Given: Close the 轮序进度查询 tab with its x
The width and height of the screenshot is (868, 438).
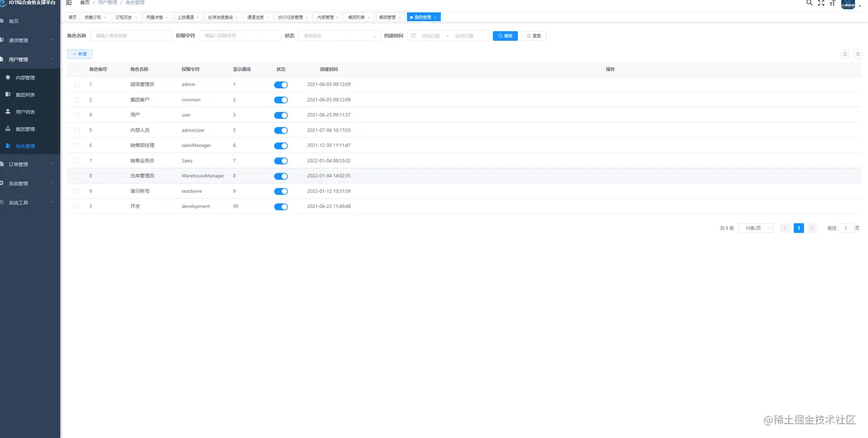Looking at the screenshot, I should [237, 17].
